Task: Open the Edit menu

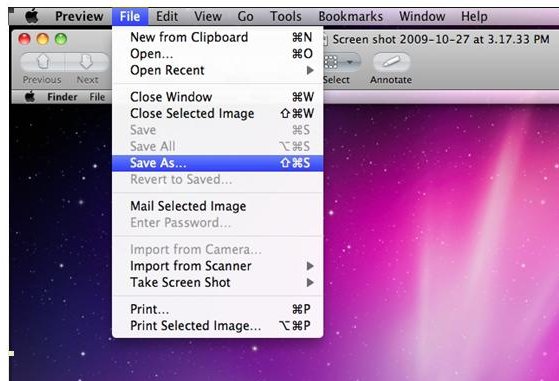Action: point(167,16)
